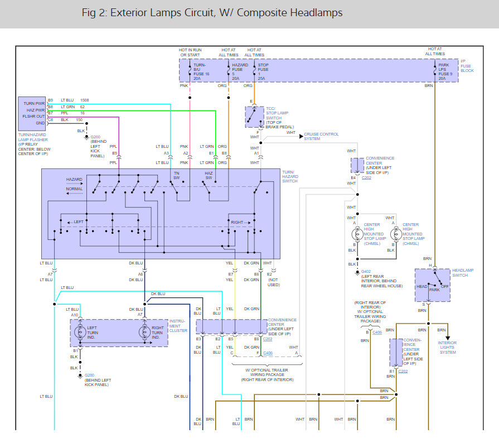Click the STOP FUSE 1 25A text

click(x=263, y=71)
